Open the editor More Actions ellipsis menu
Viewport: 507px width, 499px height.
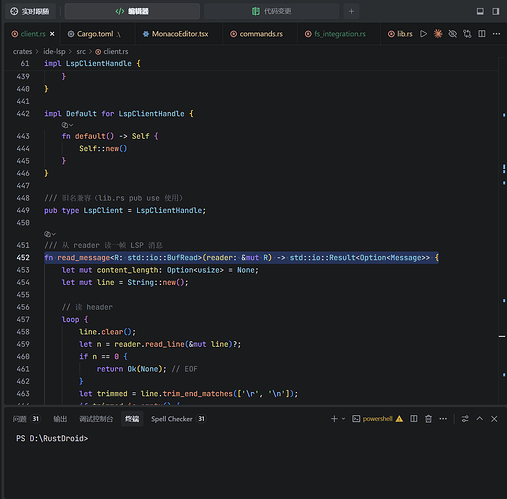point(496,34)
